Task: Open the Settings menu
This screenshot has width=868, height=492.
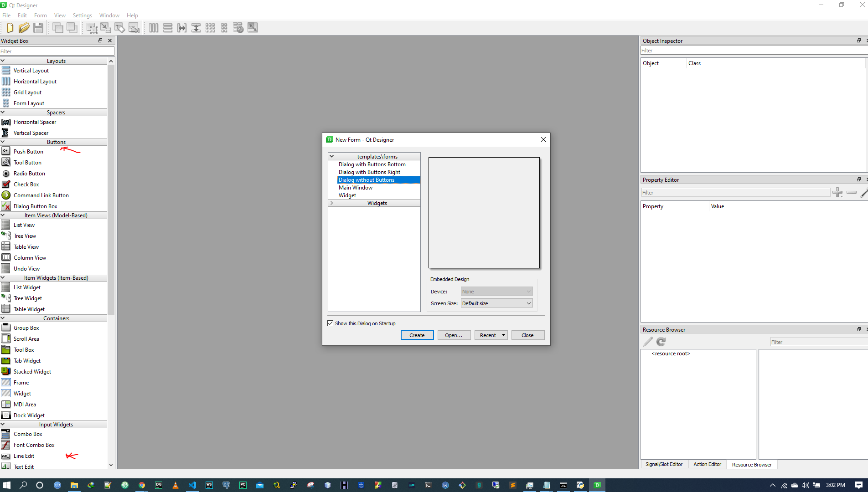Action: point(83,15)
